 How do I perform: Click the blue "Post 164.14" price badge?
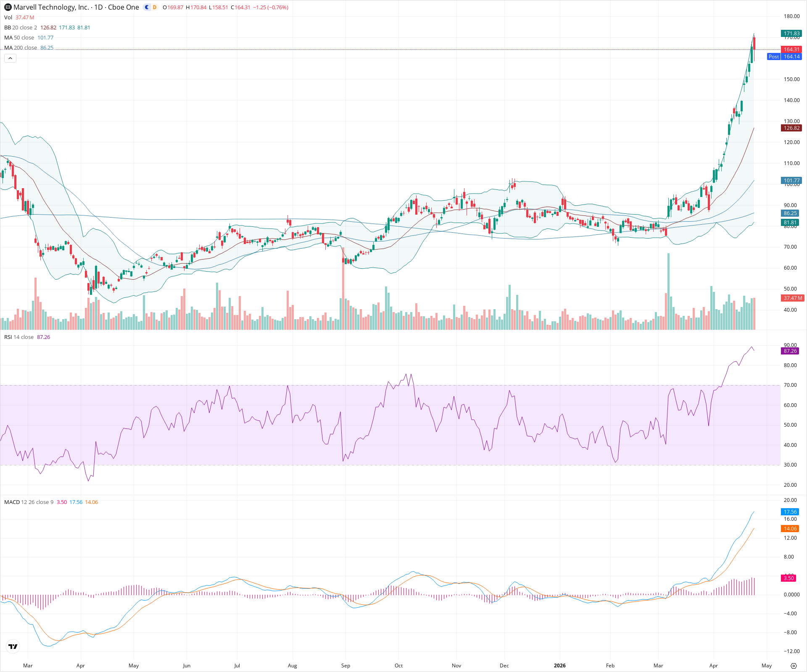[x=785, y=57]
